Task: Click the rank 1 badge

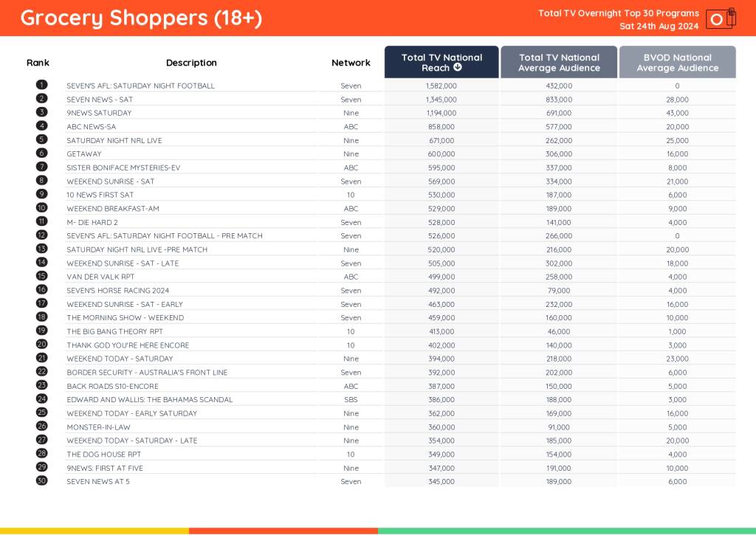Action: tap(42, 85)
